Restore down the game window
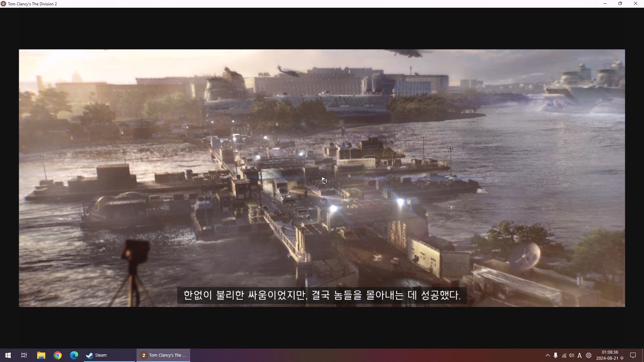 (x=620, y=4)
